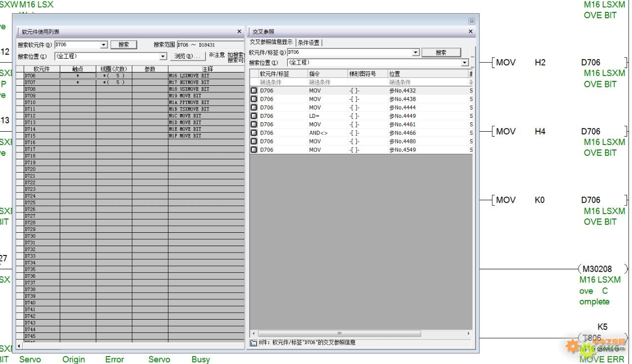Click device icon in the 步No.4438 row

[254, 99]
